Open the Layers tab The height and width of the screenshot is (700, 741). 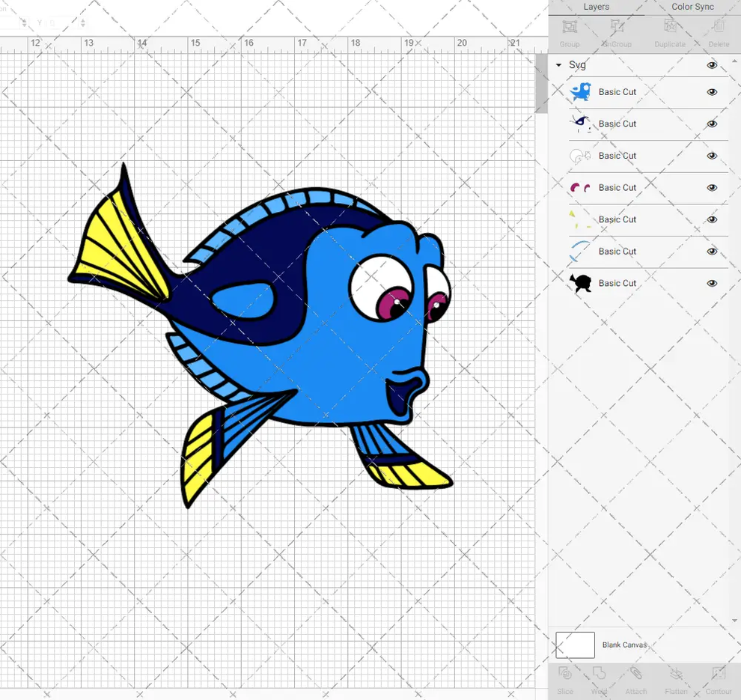click(x=596, y=7)
